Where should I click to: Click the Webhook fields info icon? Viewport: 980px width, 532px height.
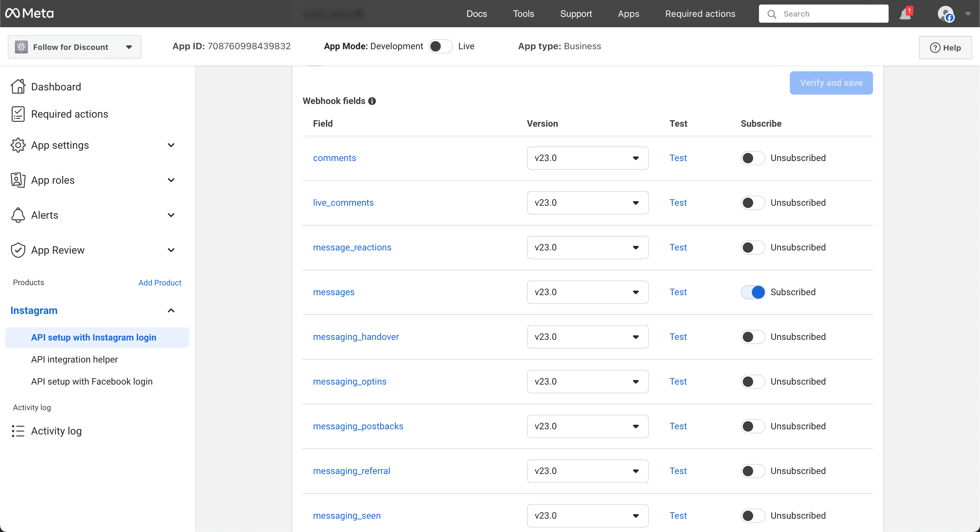point(372,101)
